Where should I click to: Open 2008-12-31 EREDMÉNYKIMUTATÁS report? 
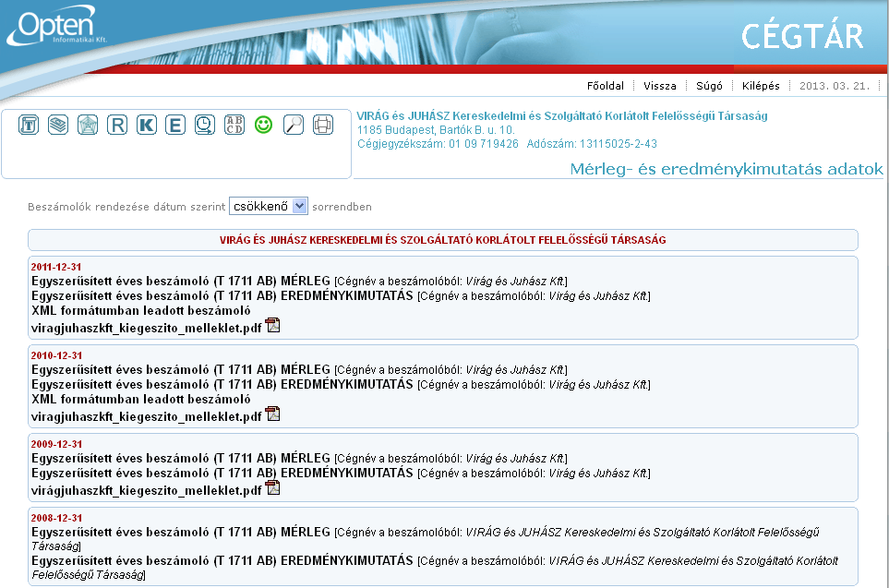[222, 560]
